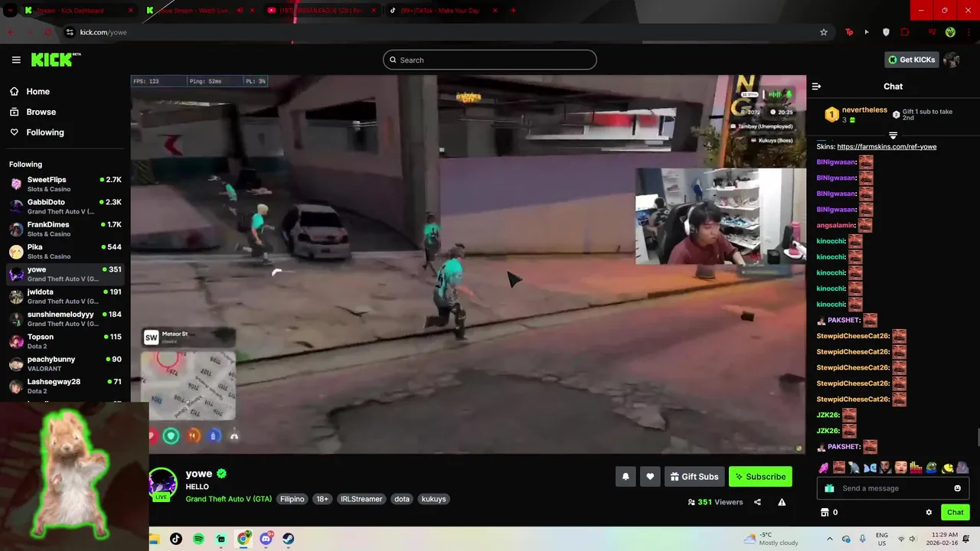Open the weather widget showing Mostly cloudy
This screenshot has width=980, height=551.
click(772, 539)
